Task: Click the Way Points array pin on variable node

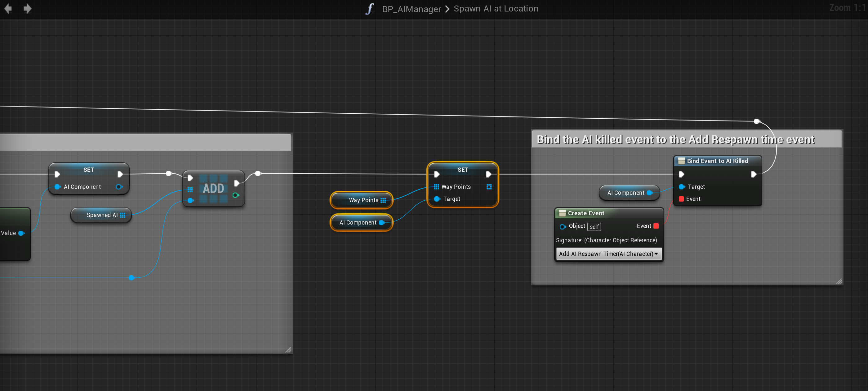Action: pyautogui.click(x=383, y=200)
